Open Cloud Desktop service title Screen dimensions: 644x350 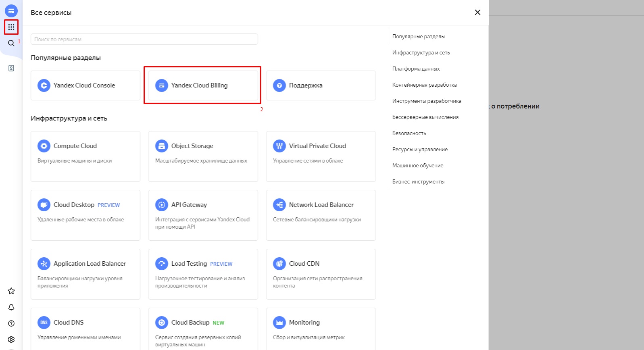tap(74, 205)
